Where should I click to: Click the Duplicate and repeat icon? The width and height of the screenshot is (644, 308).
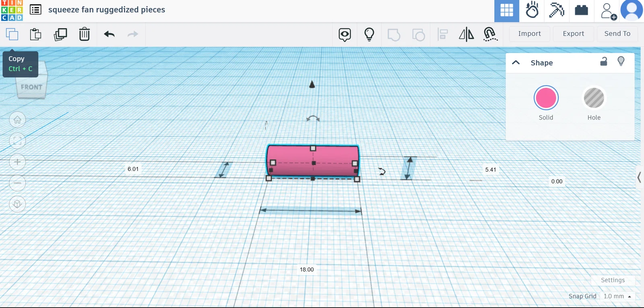coord(60,34)
